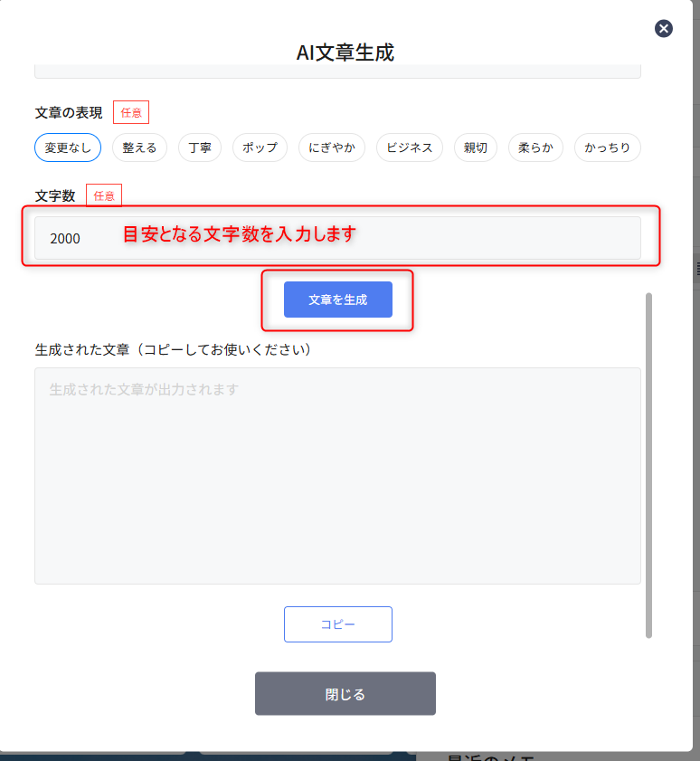Choose the 親切 expression style

(x=476, y=147)
